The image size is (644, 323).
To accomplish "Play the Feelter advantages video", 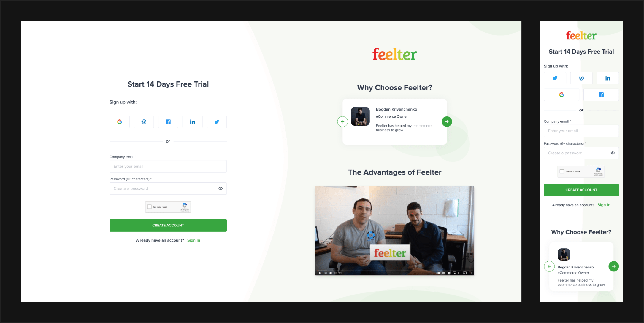I will click(321, 271).
